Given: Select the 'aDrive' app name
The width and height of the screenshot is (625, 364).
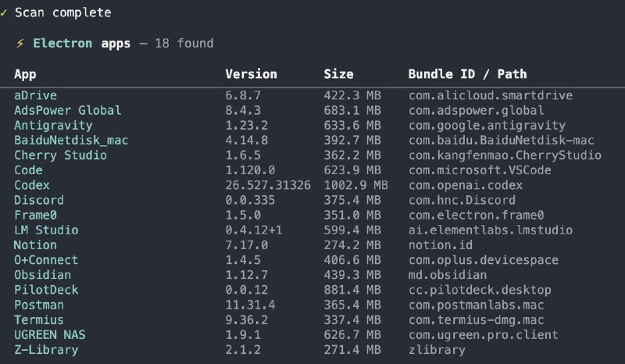Looking at the screenshot, I should [x=35, y=95].
